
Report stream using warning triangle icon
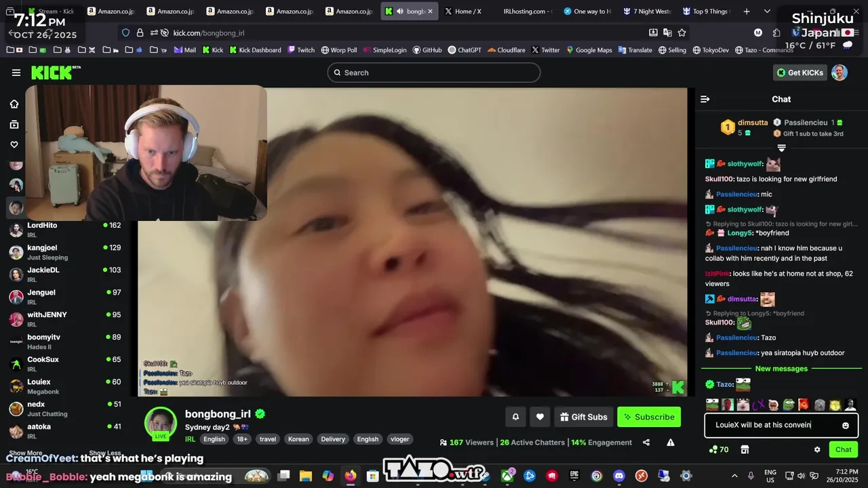(671, 443)
